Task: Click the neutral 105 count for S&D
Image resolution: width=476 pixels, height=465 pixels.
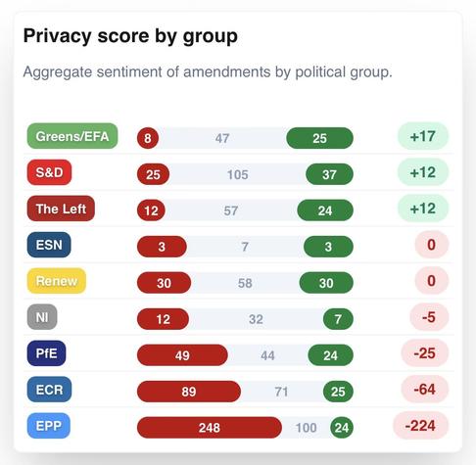Action: (238, 174)
